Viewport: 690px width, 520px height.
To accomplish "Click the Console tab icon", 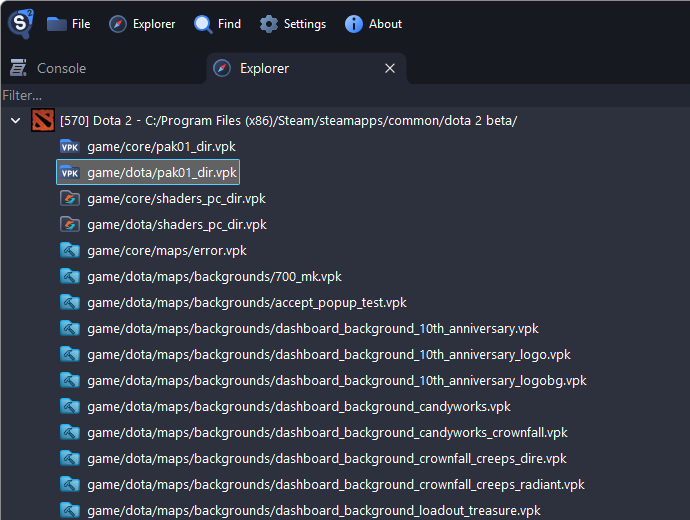I will (18, 68).
